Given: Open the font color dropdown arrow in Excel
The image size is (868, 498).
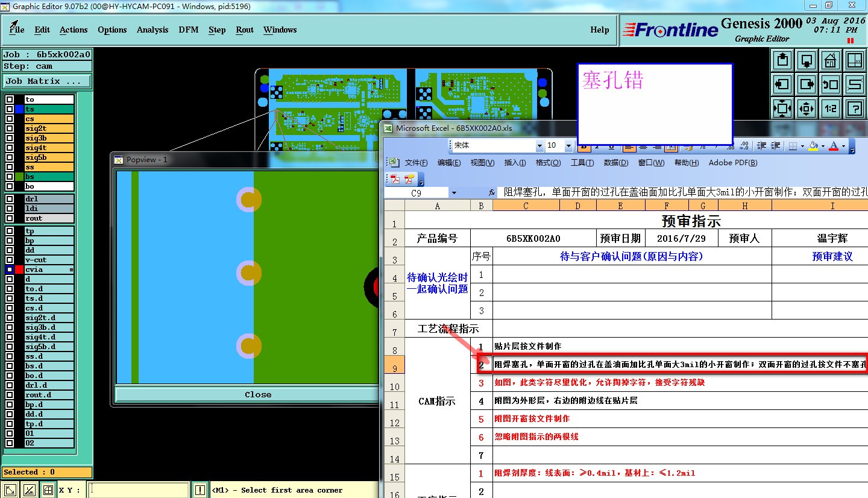Looking at the screenshot, I should point(843,146).
